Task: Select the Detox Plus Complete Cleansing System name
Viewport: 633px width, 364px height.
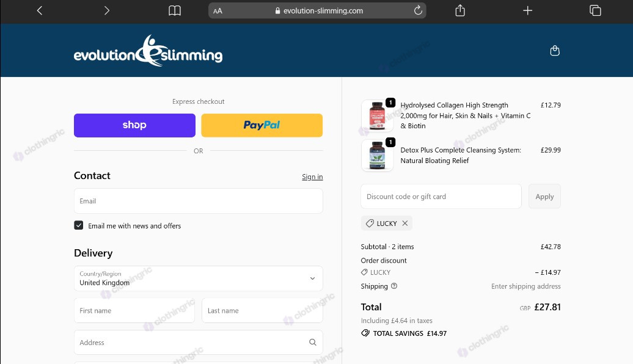Action: point(461,155)
